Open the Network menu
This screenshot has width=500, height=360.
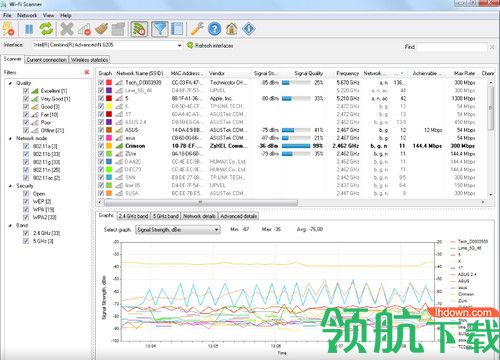tap(27, 15)
